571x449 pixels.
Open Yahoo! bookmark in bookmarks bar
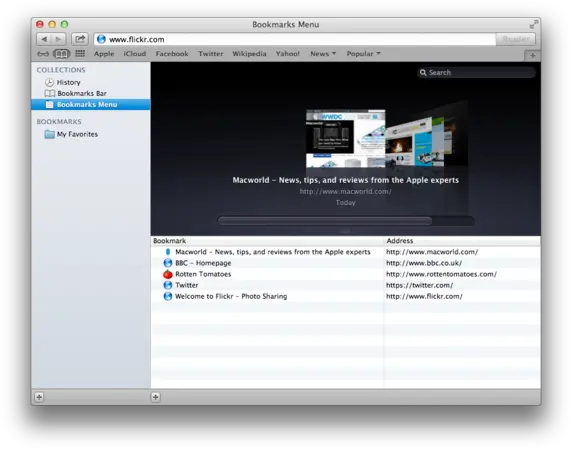coord(288,54)
